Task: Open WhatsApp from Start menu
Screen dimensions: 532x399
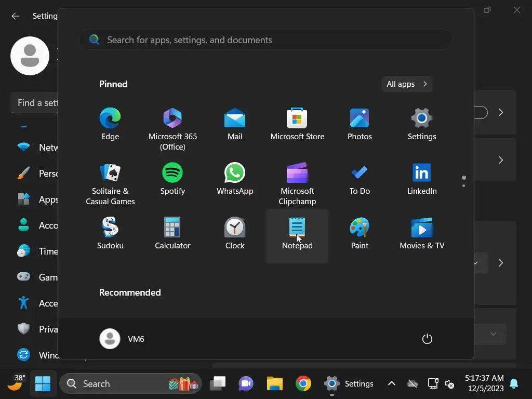Action: [235, 179]
